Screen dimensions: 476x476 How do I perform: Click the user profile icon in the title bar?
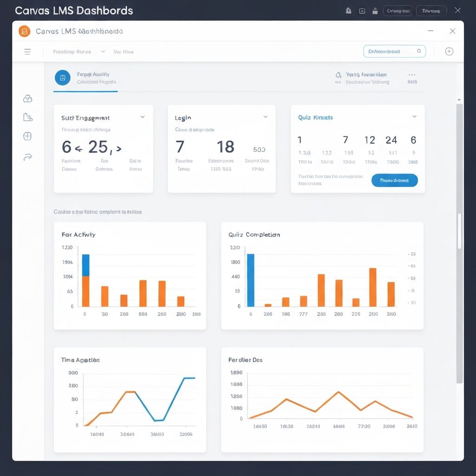[375, 10]
